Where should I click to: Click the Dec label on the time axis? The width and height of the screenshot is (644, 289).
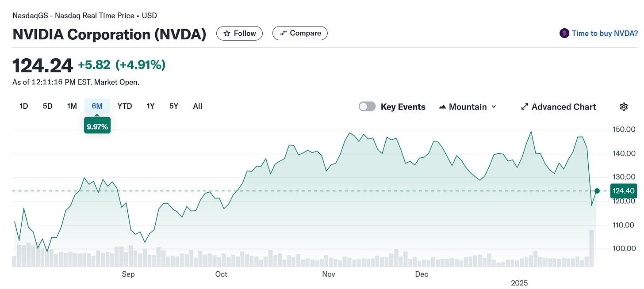click(422, 274)
